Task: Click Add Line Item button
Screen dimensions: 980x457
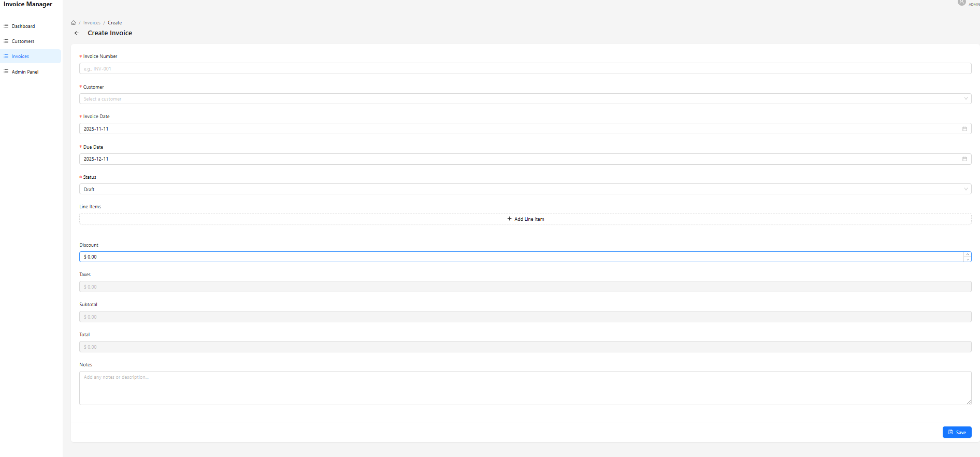Action: [x=525, y=219]
